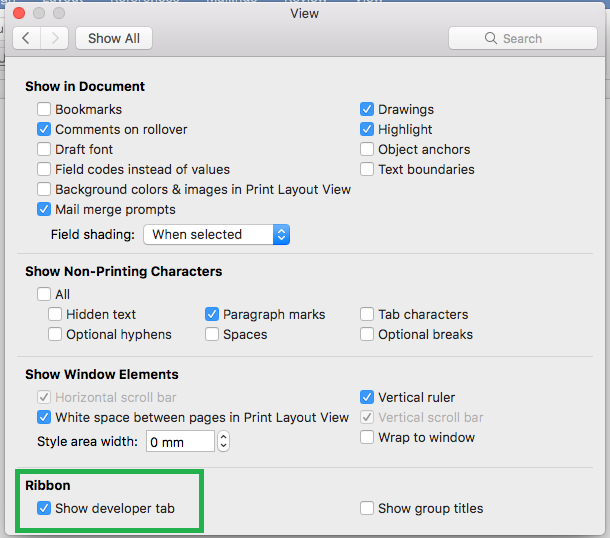Click the Show All button

pyautogui.click(x=113, y=38)
